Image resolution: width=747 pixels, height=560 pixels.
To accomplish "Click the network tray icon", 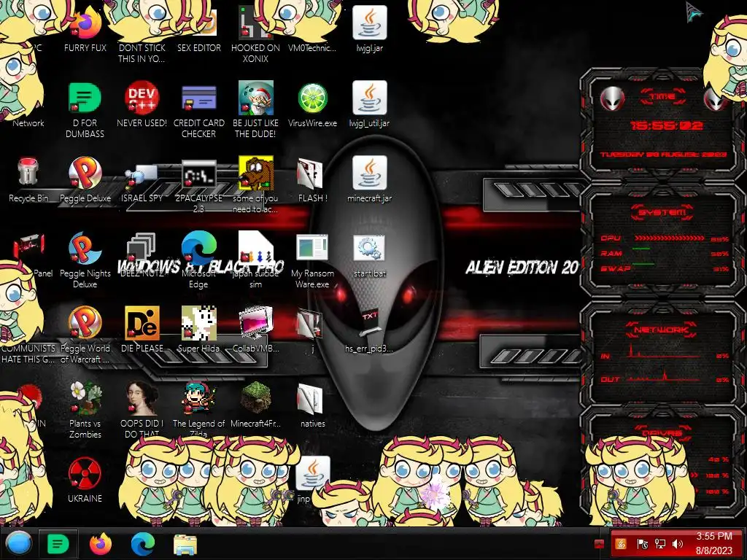I will coord(659,543).
